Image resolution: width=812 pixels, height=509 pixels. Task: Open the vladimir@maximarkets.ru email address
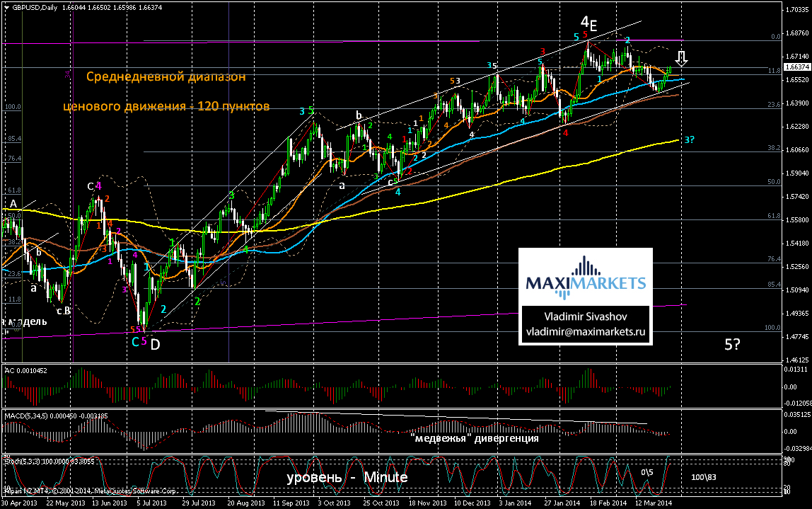(x=586, y=332)
